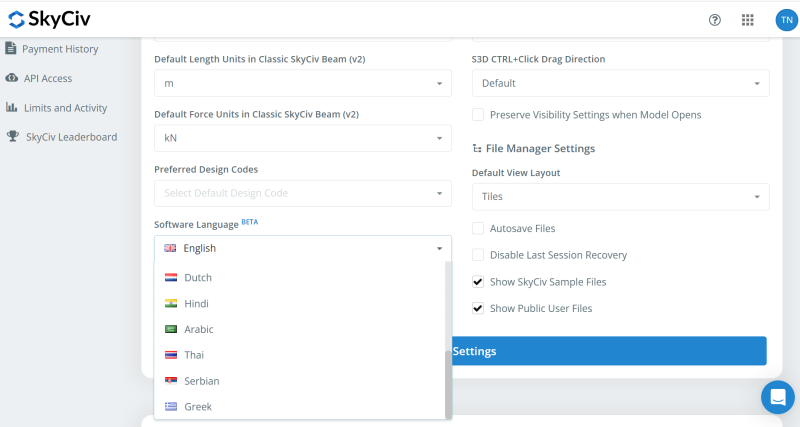Image resolution: width=800 pixels, height=427 pixels.
Task: Click the Software Language label
Action: (x=196, y=225)
